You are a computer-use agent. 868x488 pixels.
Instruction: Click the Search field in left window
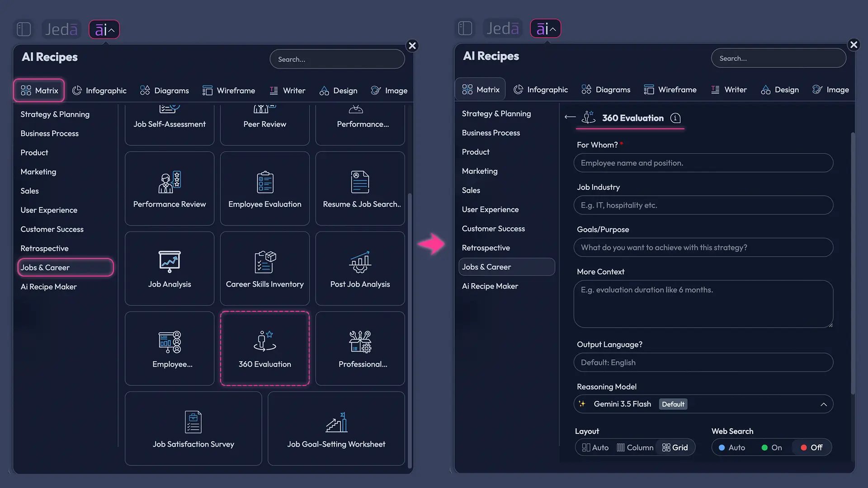[x=337, y=59]
